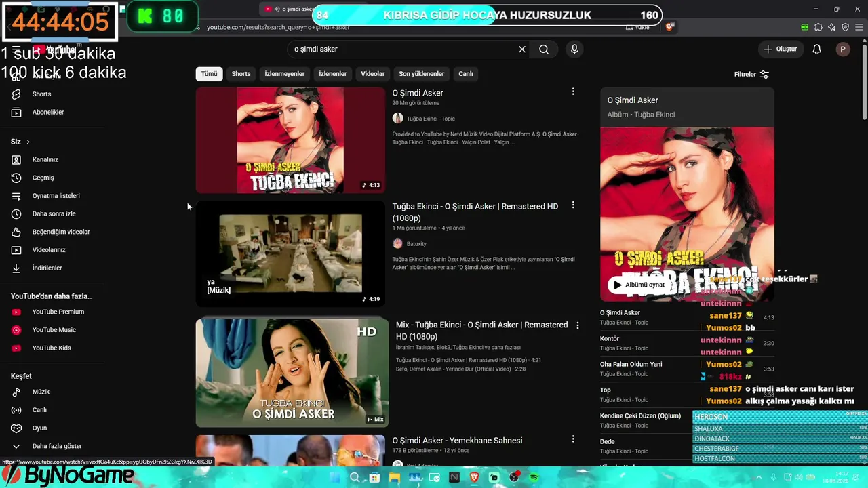868x488 pixels.
Task: Open Abonelikler in the sidebar
Action: pos(47,112)
